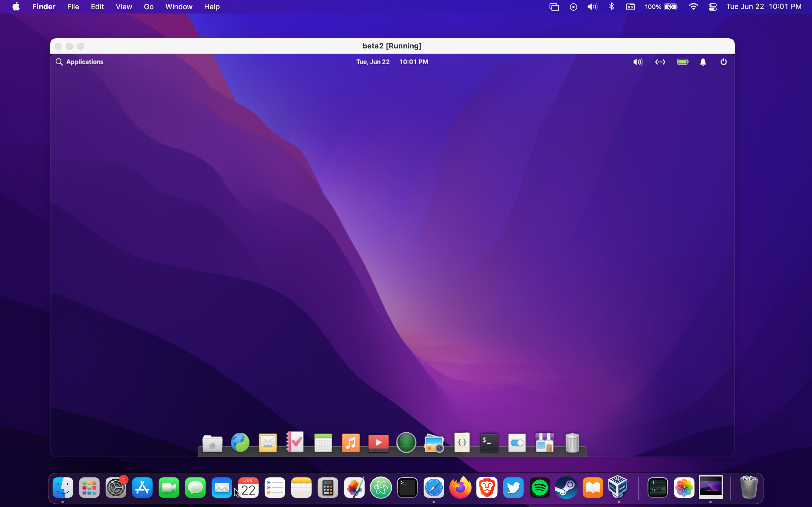Open the session menu via the power icon

point(723,62)
